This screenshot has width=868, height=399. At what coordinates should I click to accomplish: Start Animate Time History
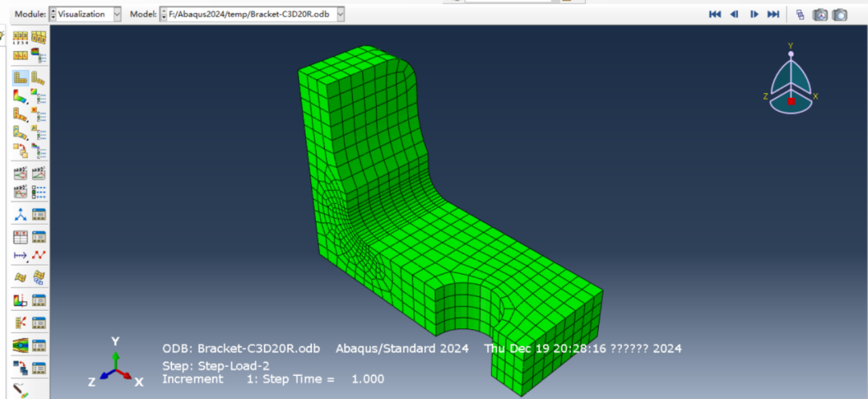[39, 173]
